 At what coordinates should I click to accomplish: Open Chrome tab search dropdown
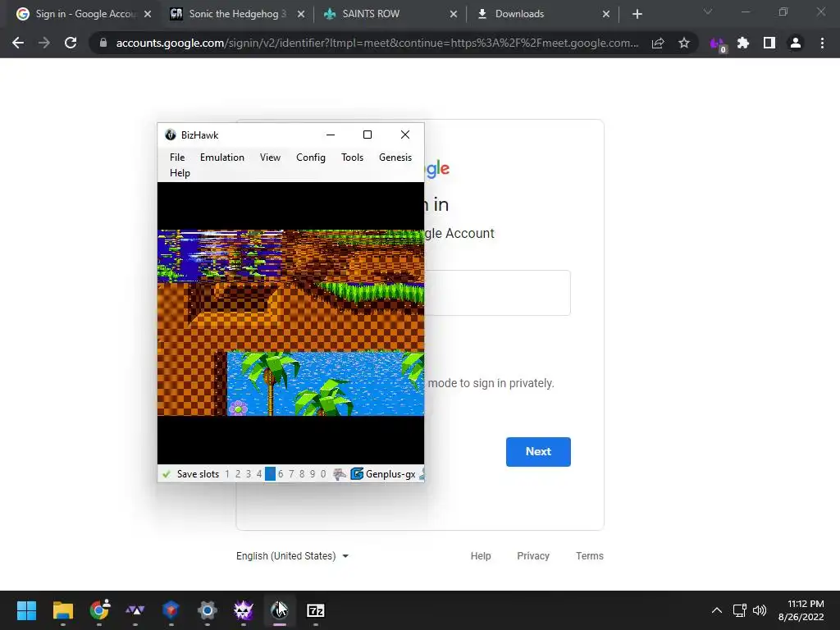point(708,11)
